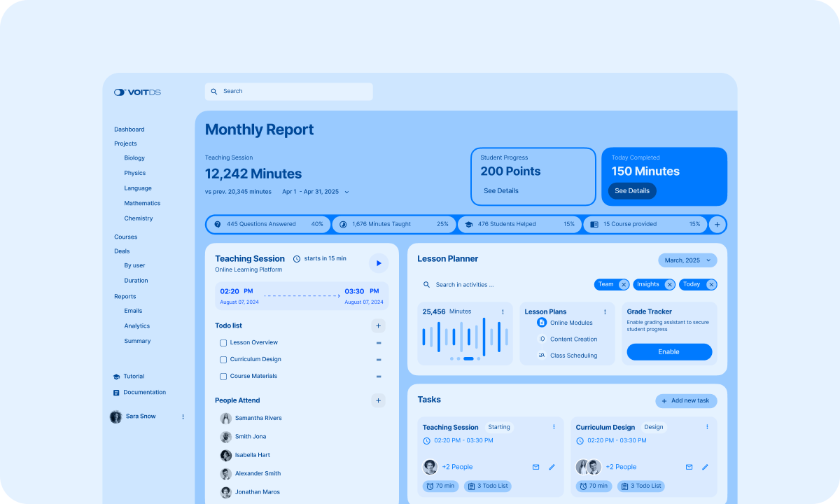Click the top Search input field

[288, 92]
